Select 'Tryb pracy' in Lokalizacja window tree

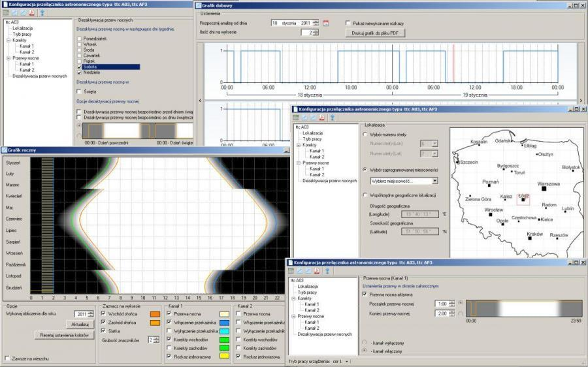click(312, 139)
